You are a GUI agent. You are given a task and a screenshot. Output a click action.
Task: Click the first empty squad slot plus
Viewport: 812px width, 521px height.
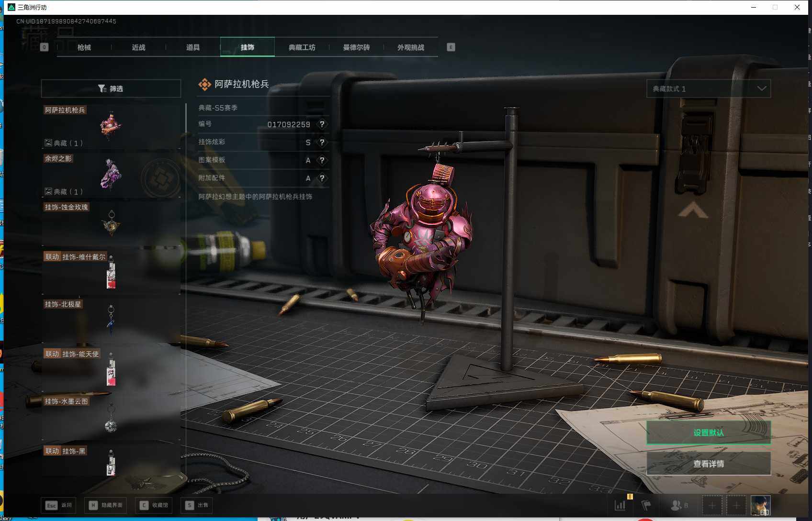click(x=712, y=505)
